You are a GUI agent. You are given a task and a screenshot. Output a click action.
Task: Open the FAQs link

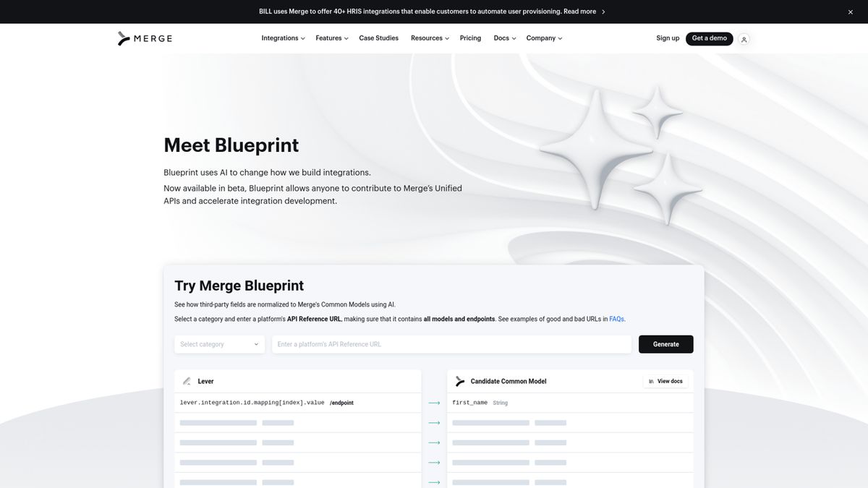coord(616,319)
